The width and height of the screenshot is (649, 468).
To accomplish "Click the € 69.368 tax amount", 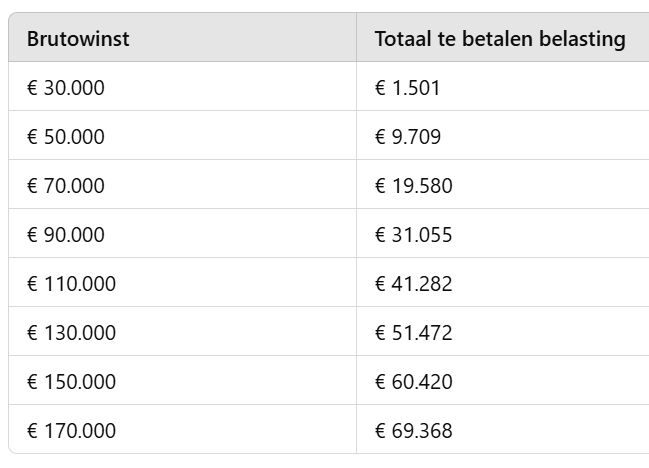I will [x=413, y=431].
